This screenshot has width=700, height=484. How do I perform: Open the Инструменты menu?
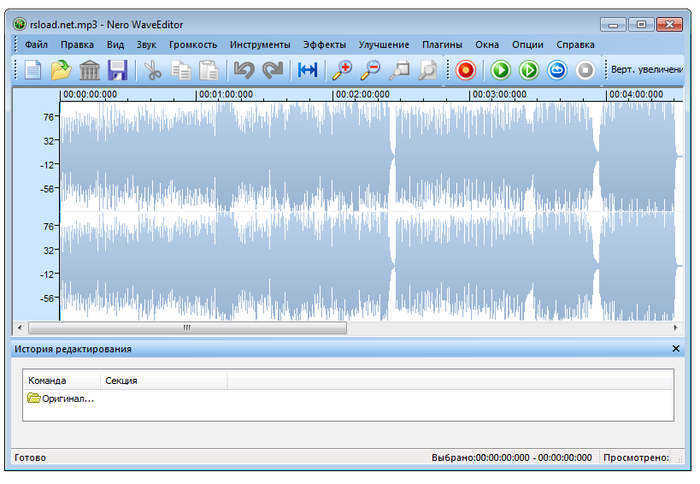(260, 45)
